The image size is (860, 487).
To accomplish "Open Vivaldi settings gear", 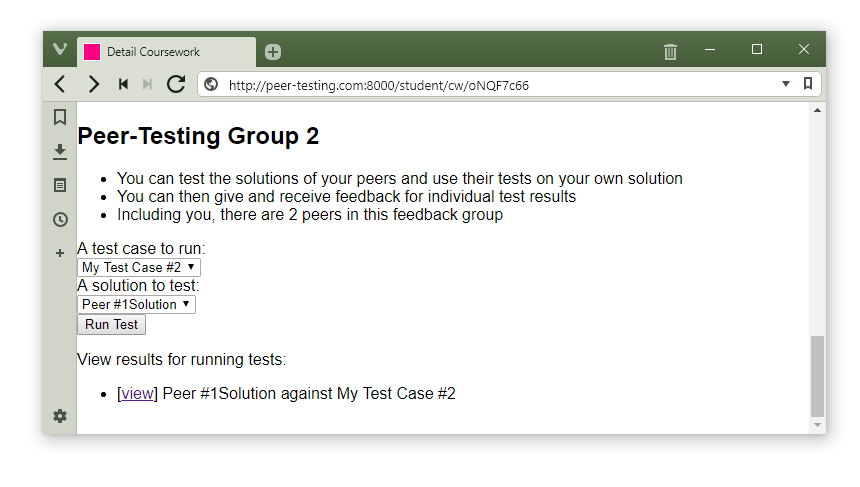I will (x=60, y=416).
